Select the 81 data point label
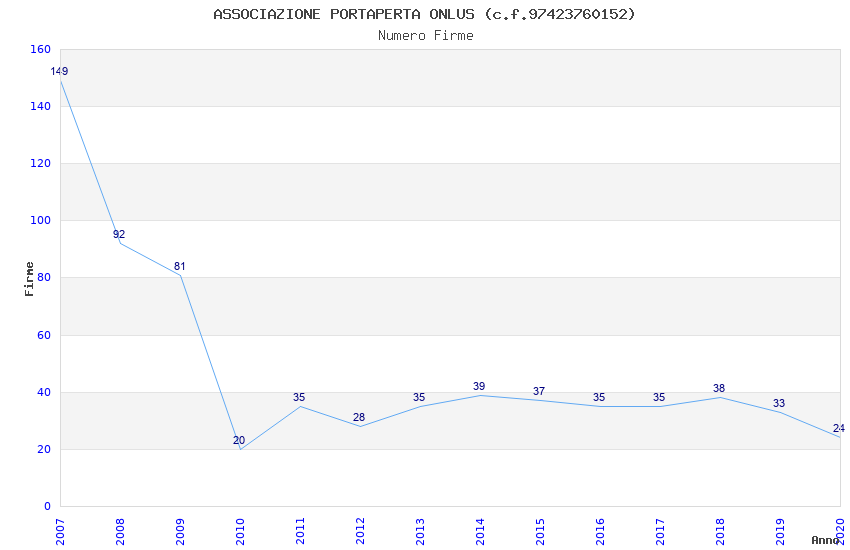This screenshot has height=550, width=850. pos(180,267)
